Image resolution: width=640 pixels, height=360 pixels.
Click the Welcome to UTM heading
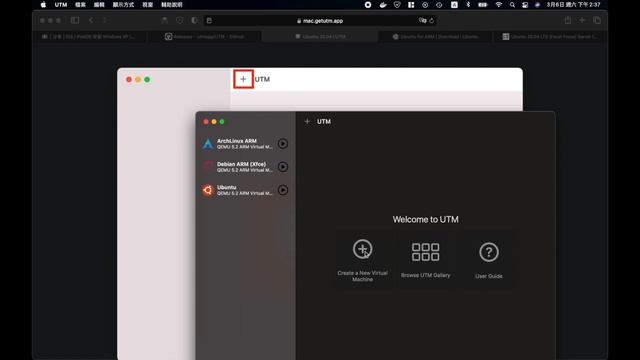point(425,219)
